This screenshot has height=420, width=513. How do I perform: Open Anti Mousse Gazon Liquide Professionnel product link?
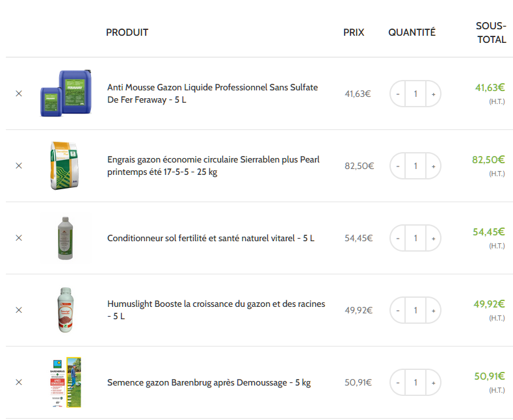213,94
